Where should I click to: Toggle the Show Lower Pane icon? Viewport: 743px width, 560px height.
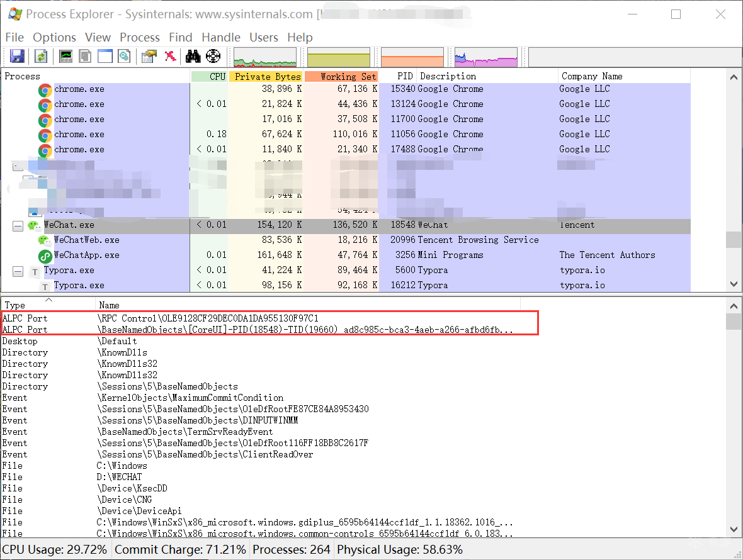[x=105, y=57]
